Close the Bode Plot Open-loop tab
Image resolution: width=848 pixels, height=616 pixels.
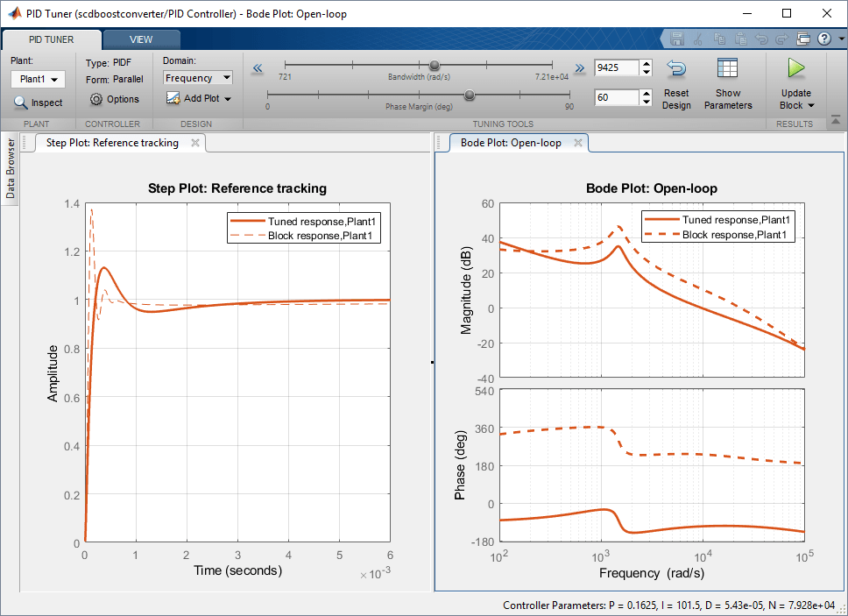[578, 143]
